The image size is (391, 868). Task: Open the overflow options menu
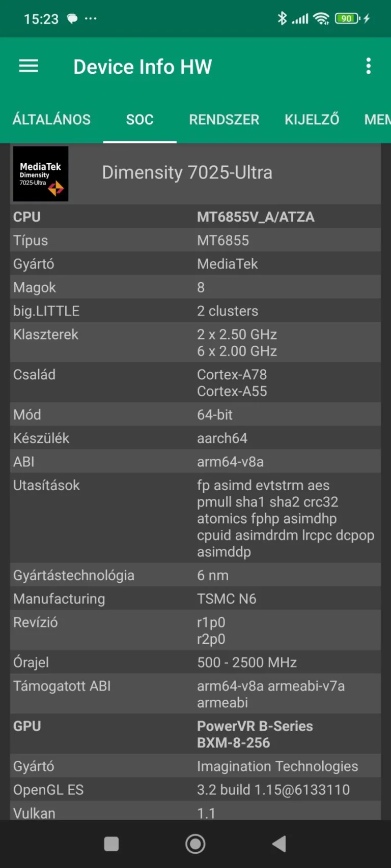click(x=368, y=66)
